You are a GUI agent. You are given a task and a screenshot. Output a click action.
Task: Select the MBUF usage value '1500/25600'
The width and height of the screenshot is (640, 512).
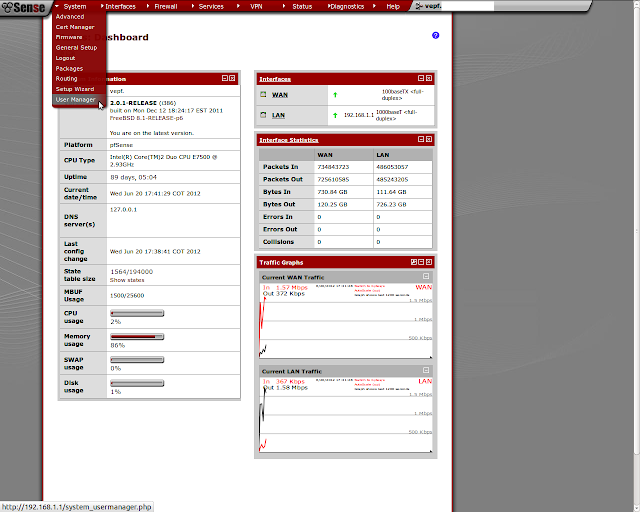[x=127, y=296]
